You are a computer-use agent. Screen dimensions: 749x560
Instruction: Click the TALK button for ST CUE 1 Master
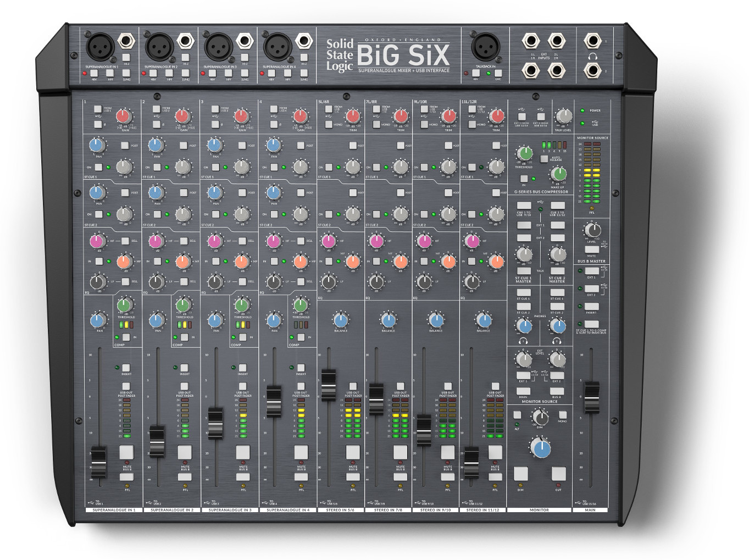coord(524,271)
